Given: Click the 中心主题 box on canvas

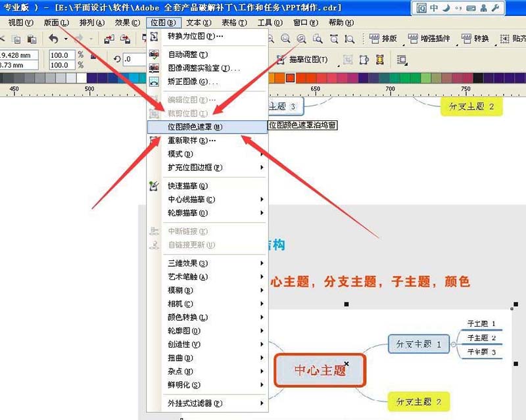Looking at the screenshot, I should coord(320,370).
